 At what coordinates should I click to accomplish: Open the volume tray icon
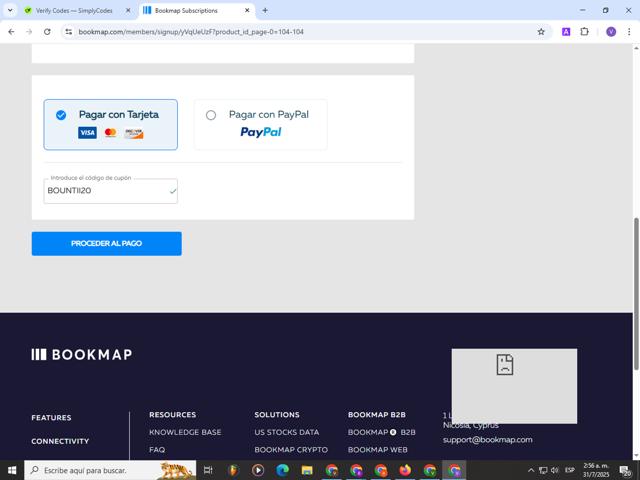pos(554,470)
